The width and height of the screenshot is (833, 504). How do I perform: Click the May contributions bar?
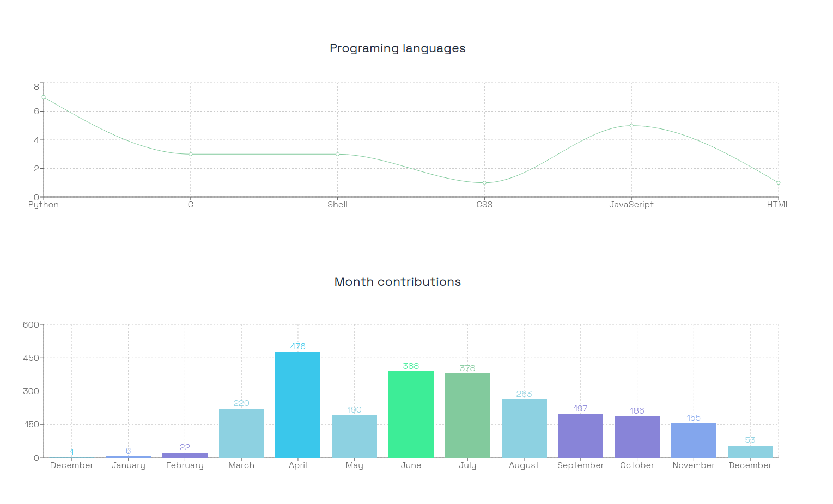(x=354, y=437)
